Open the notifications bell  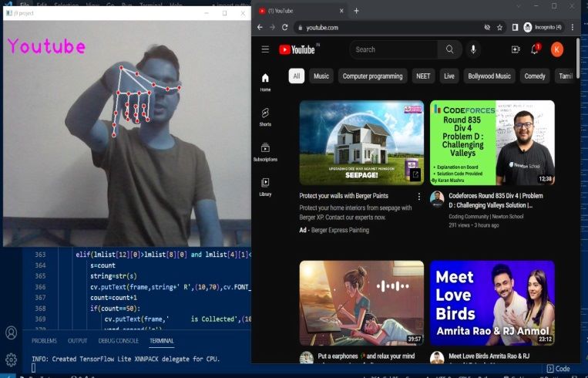[535, 49]
